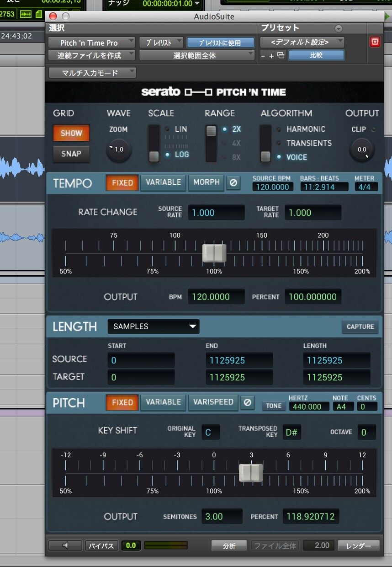Switch pitch mode to VARISPEED
The image size is (392, 567).
213,402
